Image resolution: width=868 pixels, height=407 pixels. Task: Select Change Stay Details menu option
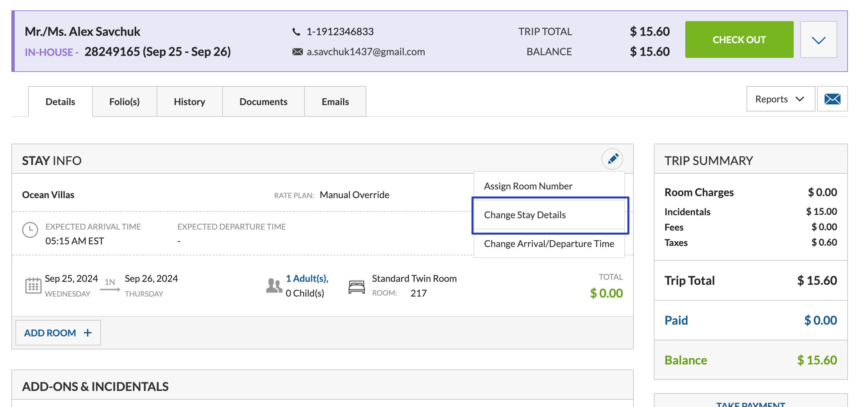point(525,215)
